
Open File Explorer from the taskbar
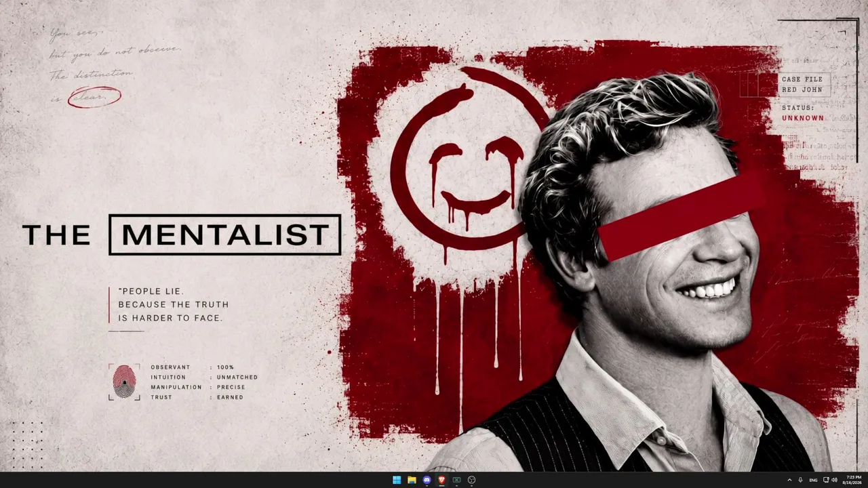click(x=412, y=480)
